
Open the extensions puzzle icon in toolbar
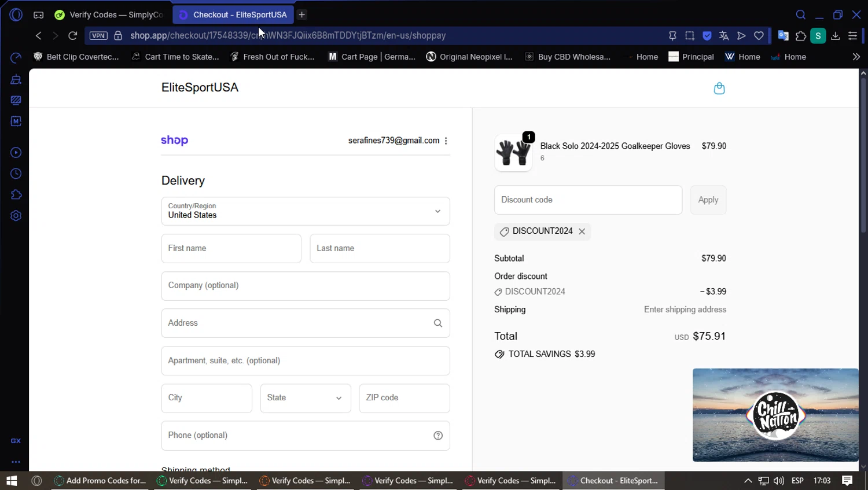801,36
